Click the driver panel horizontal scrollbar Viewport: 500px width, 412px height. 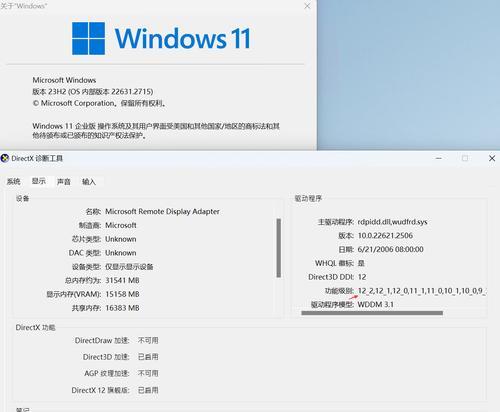coord(372,313)
